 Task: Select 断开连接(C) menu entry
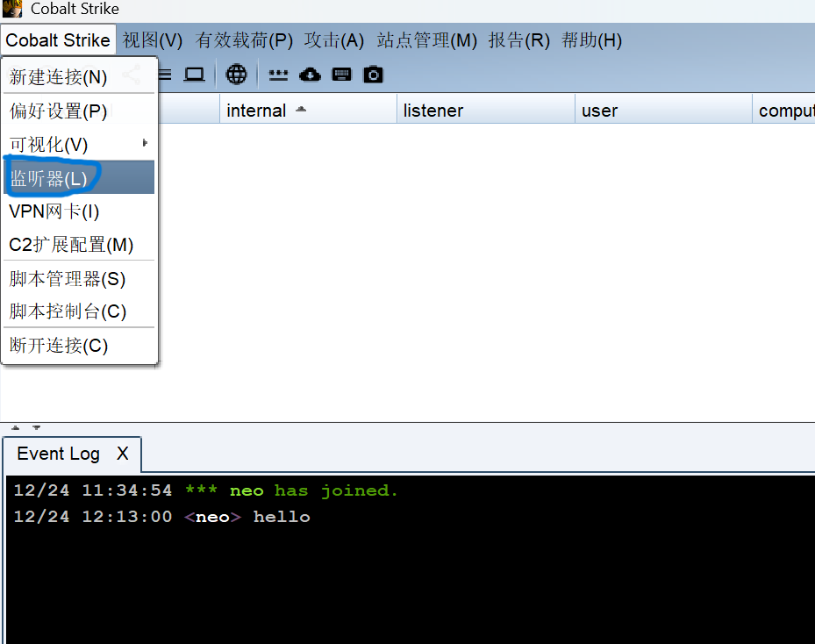[x=79, y=345]
